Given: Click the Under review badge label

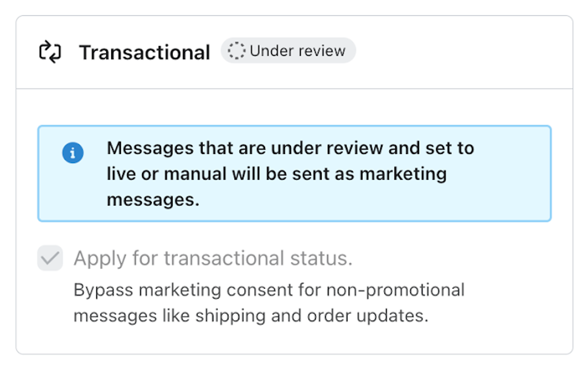Looking at the screenshot, I should (x=299, y=50).
